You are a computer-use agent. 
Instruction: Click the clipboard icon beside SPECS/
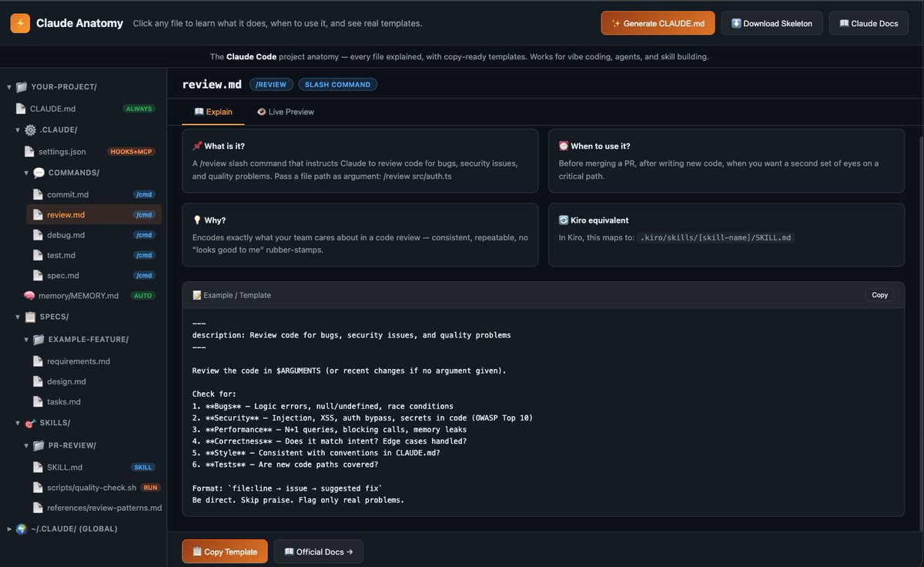(30, 317)
